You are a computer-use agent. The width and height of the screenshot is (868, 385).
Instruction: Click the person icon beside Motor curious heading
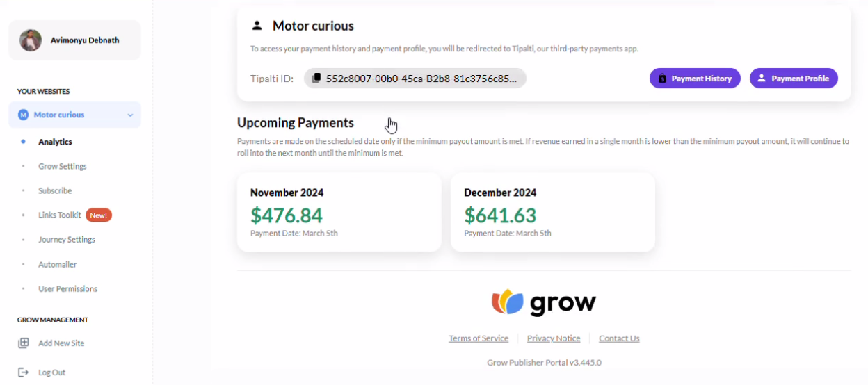click(257, 26)
